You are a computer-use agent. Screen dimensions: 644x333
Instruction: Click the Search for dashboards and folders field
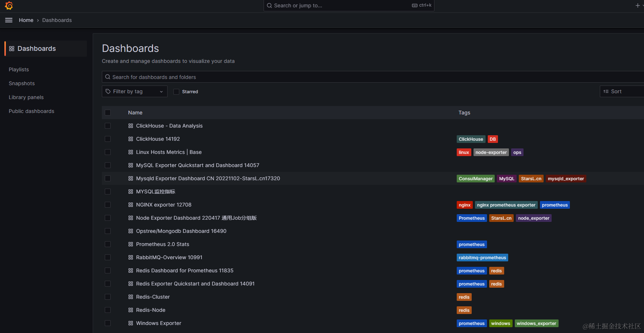pos(373,77)
